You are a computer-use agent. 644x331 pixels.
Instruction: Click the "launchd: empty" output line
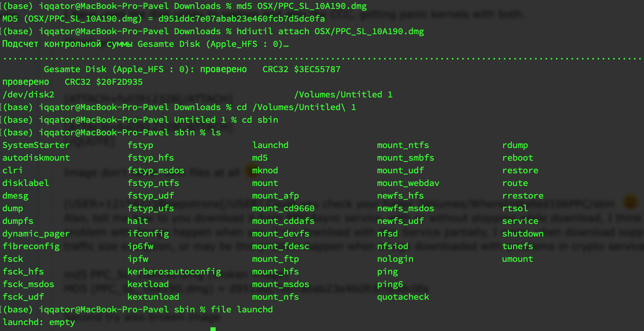coord(39,322)
